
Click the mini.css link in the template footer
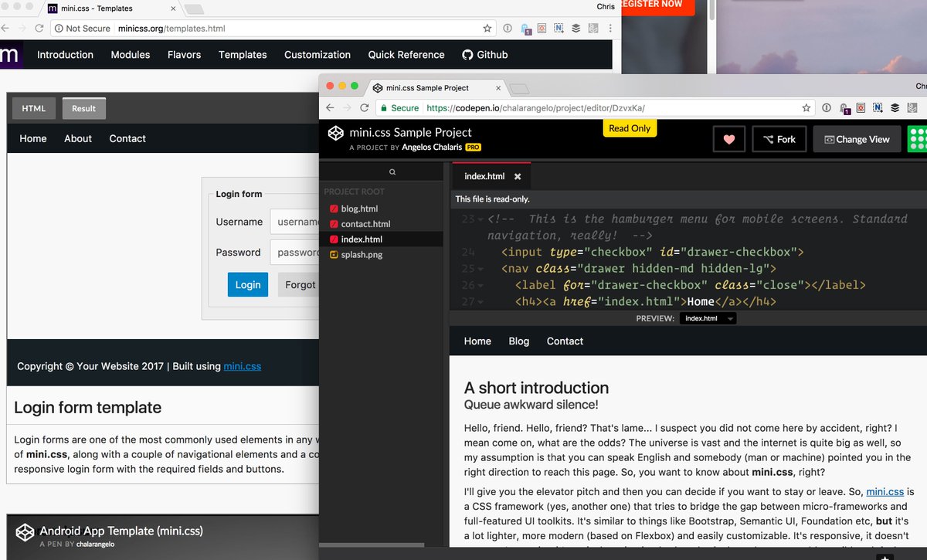point(243,366)
